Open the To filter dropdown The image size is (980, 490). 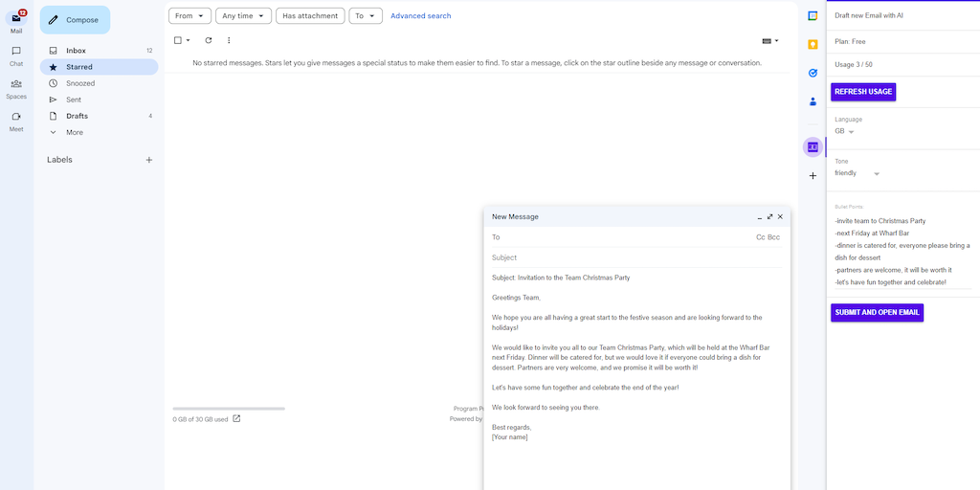366,15
